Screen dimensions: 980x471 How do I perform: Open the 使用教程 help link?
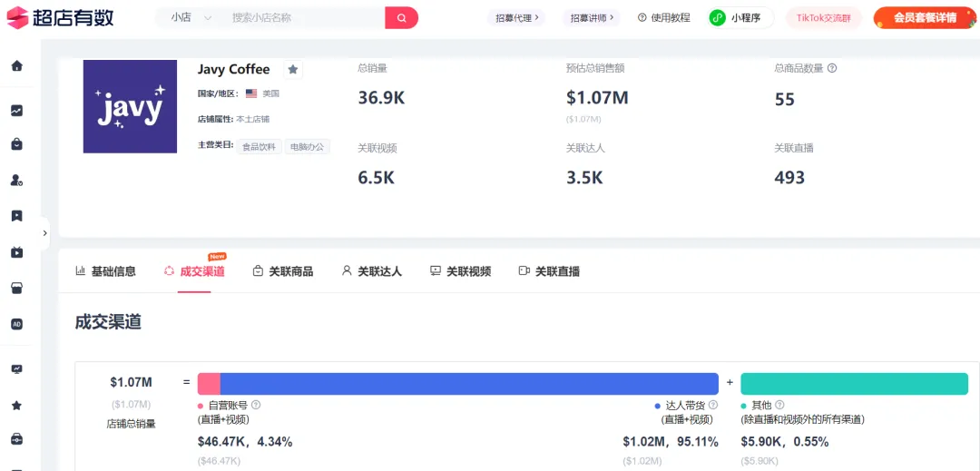pos(663,17)
